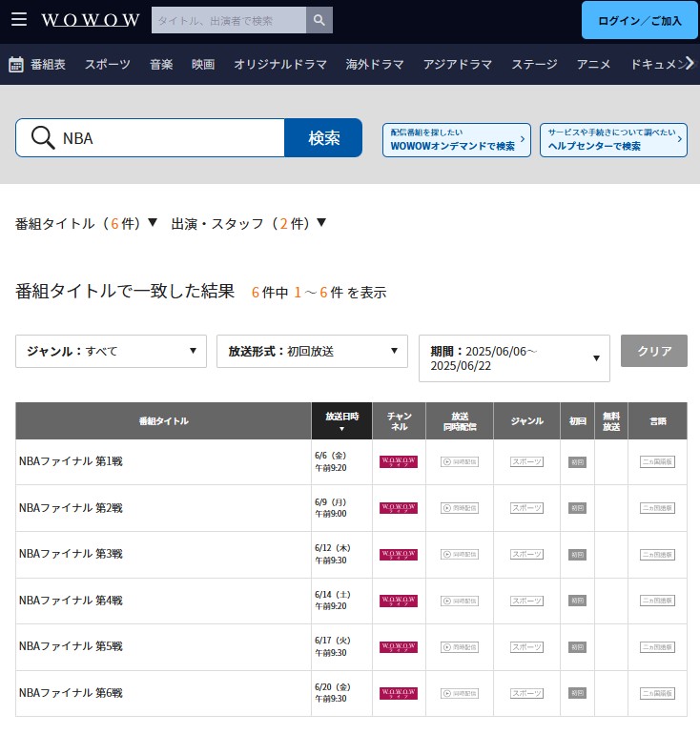Screen dimensions: 700x734
Task: Select ステージ category in navigation
Action: pyautogui.click(x=534, y=65)
